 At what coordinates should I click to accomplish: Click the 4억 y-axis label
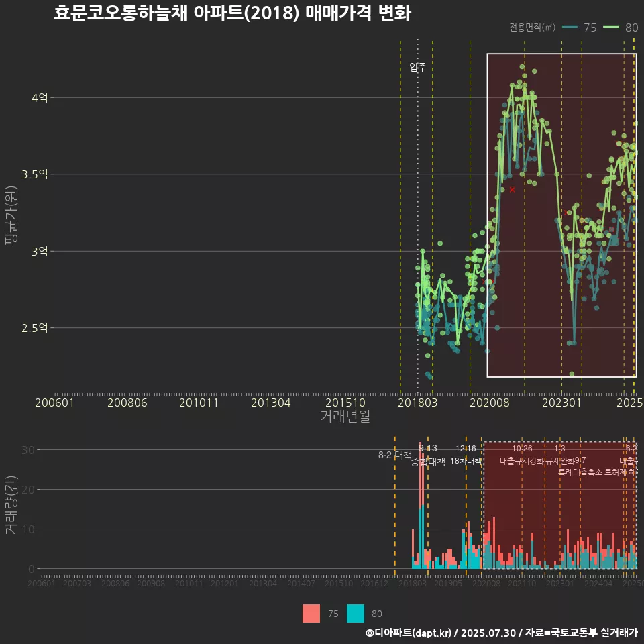tap(40, 98)
